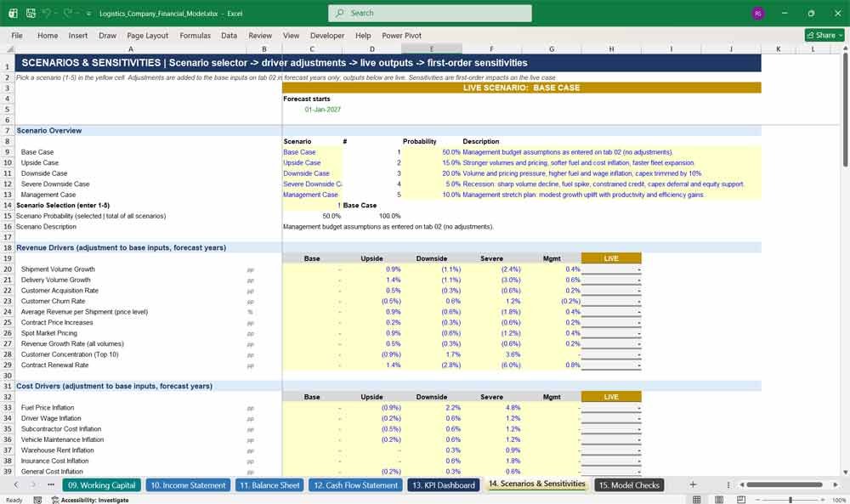Switch to Page Layout view icon
The height and width of the screenshot is (504, 850).
[x=719, y=500]
